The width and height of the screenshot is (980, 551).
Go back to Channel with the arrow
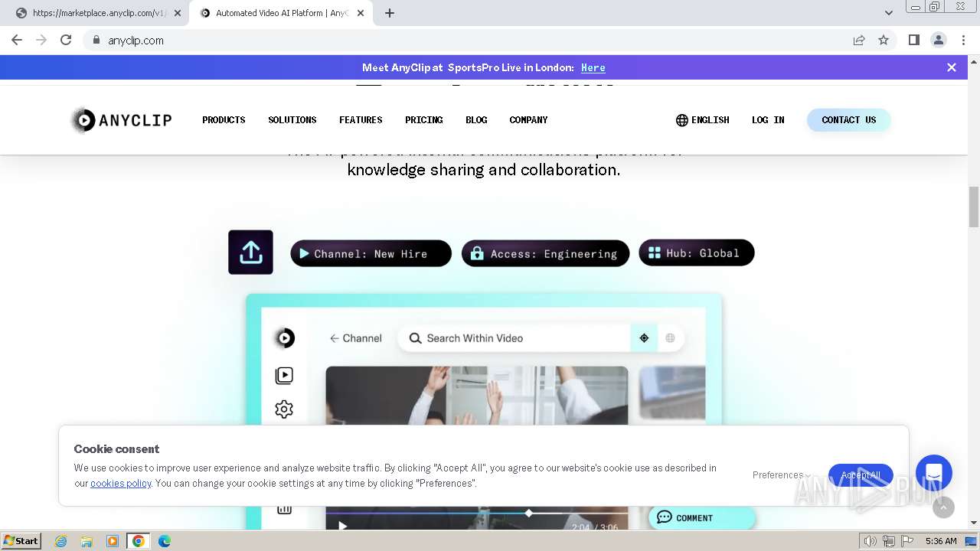point(355,338)
